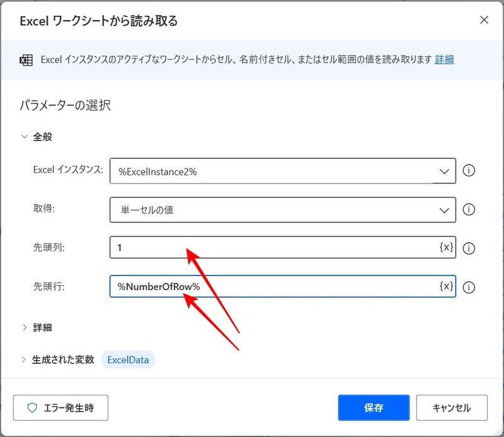The image size is (504, 437).
Task: Open エラー発生時 settings
Action: (60, 407)
